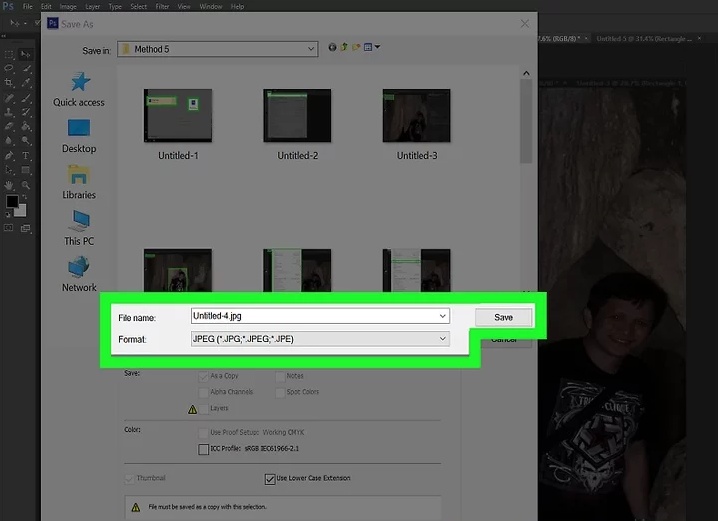Select the Move tool in the toolbar

pos(26,54)
